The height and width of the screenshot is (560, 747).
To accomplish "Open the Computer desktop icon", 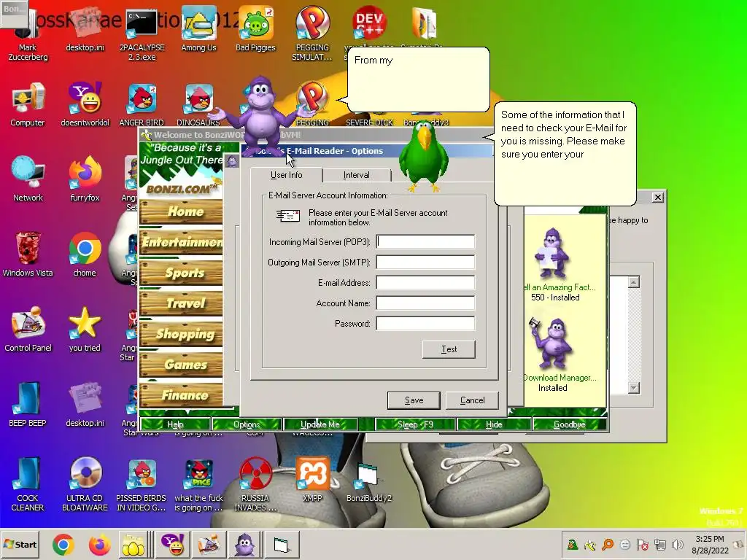I will coord(28,104).
